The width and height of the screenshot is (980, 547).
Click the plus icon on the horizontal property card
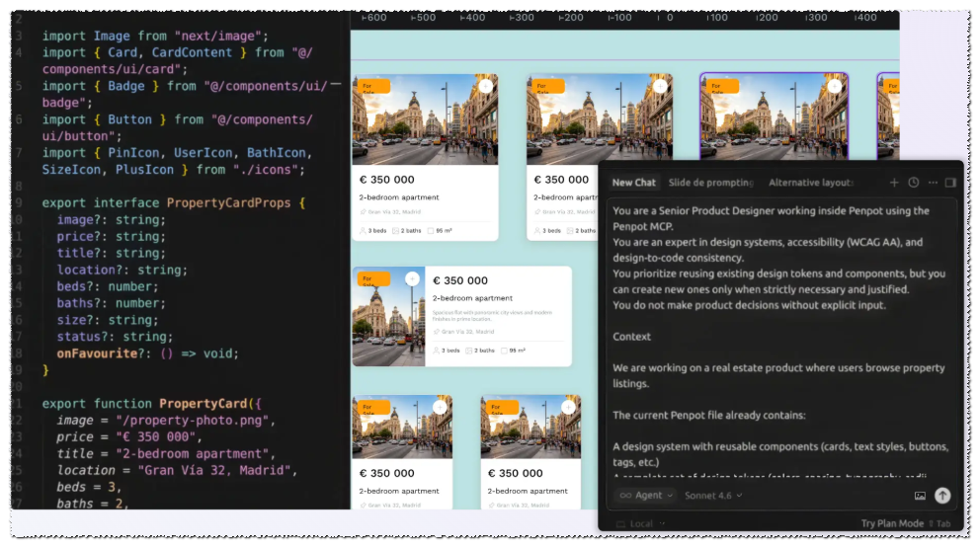point(412,279)
